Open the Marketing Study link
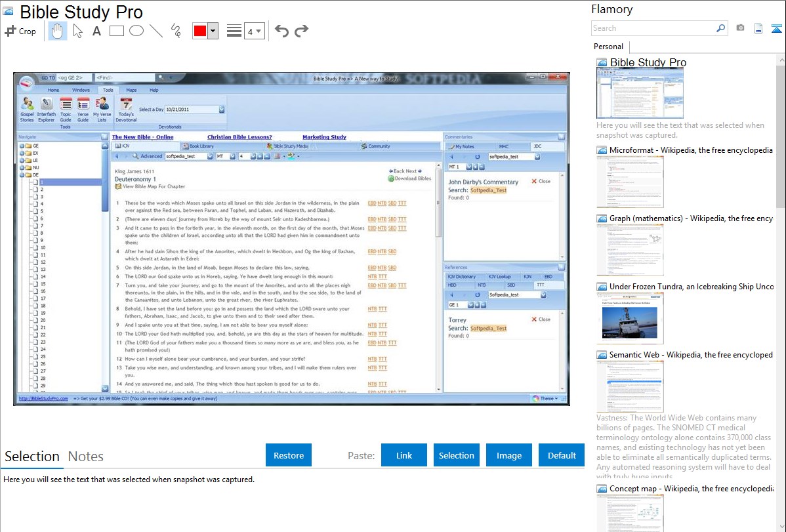The image size is (786, 532). point(324,137)
